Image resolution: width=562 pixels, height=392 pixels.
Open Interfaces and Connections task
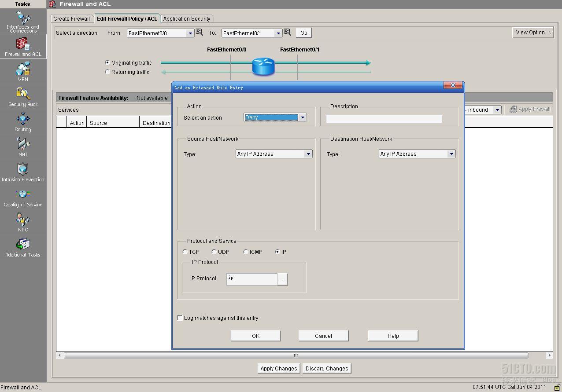(x=23, y=22)
